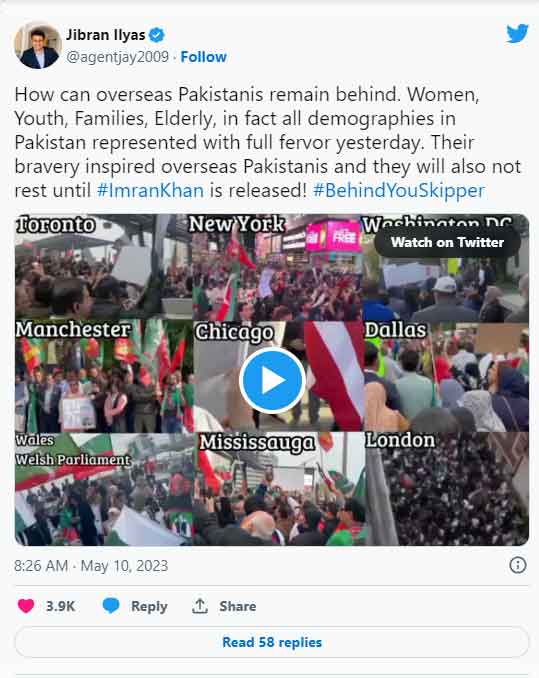Follow the @agentjay2009 account
539x678 pixels.
click(203, 57)
